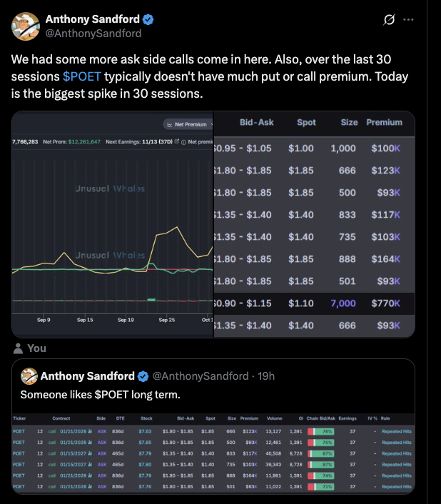
Task: Follow the $POET cashtag link
Action: 81,76
